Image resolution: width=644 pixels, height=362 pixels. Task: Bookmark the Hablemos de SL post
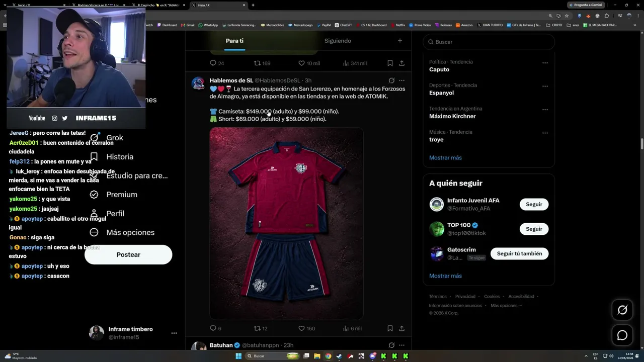point(390,328)
